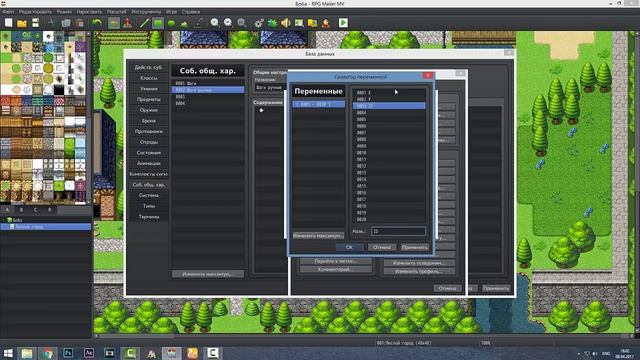Open the Plugin Manager puzzle icon
This screenshot has height=360, width=640.
272,23
